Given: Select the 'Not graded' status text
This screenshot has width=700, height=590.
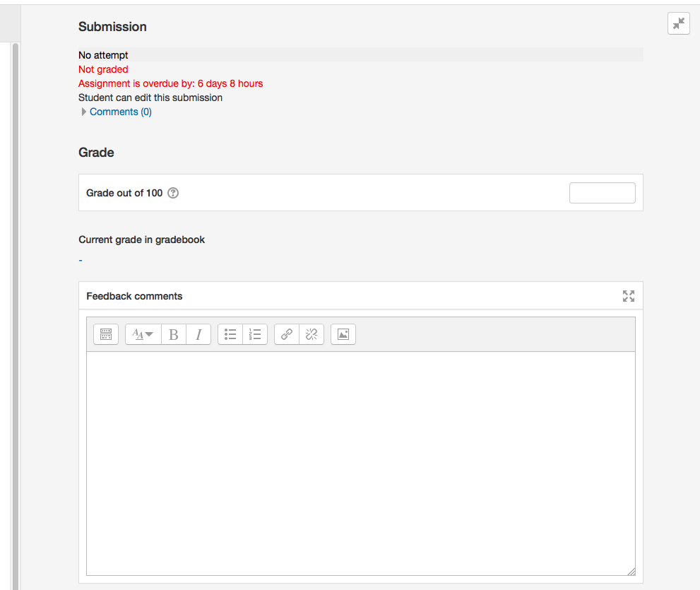Looking at the screenshot, I should (x=103, y=69).
